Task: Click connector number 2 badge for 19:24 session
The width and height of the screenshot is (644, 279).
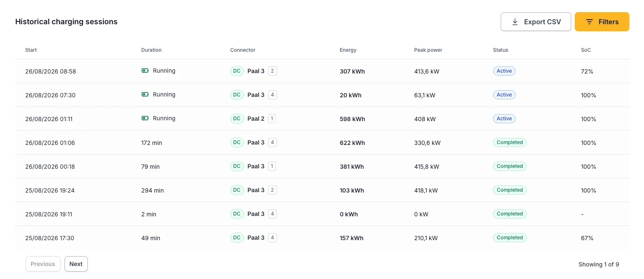Action: (x=272, y=190)
